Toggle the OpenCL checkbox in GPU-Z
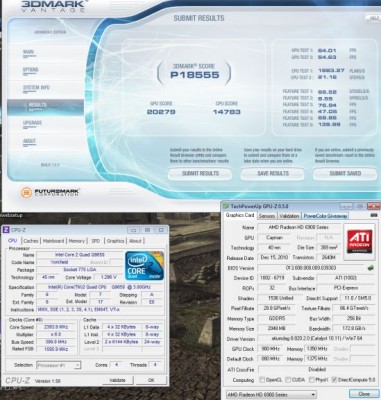This screenshot has height=400, width=381. (262, 380)
